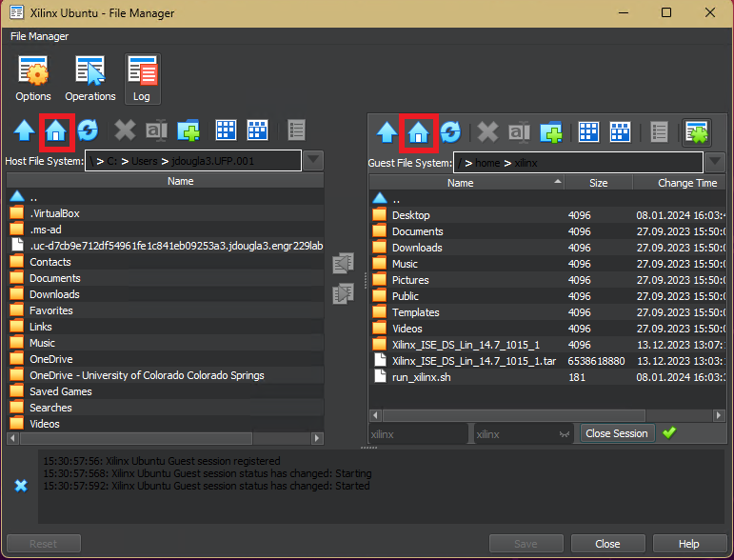Copy selected items to host (upper transfer icon)
Viewport: 734px width, 560px height.
(343, 263)
